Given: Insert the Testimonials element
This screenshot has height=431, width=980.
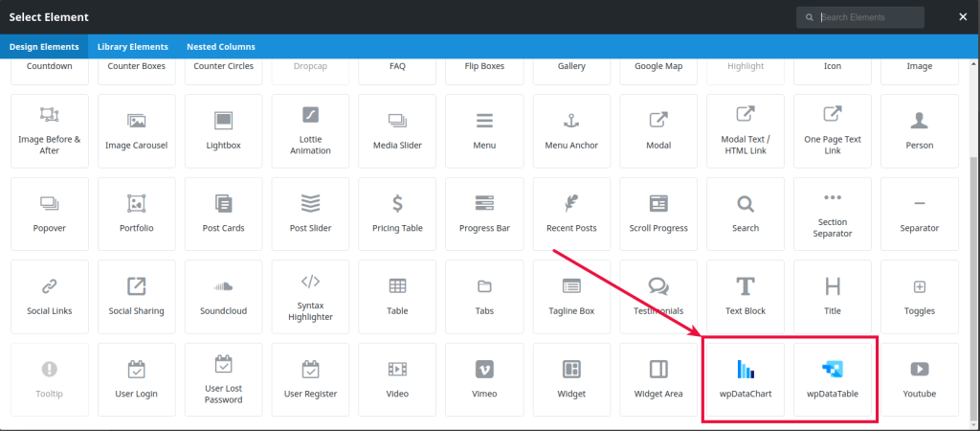Looking at the screenshot, I should [x=658, y=296].
